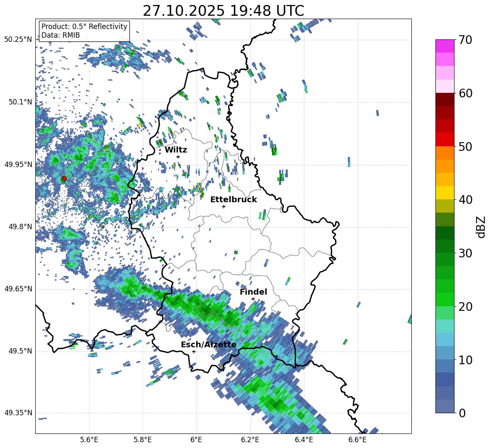
Task: Click the bright red 50 dBZ swatch
Action: (445, 139)
